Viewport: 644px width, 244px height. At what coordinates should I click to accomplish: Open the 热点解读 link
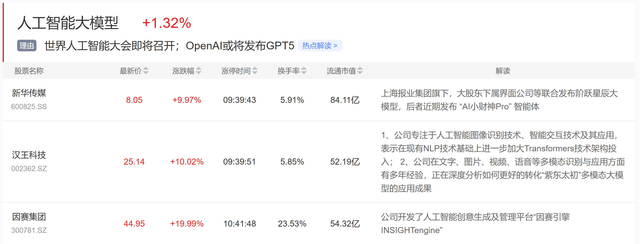[320, 46]
